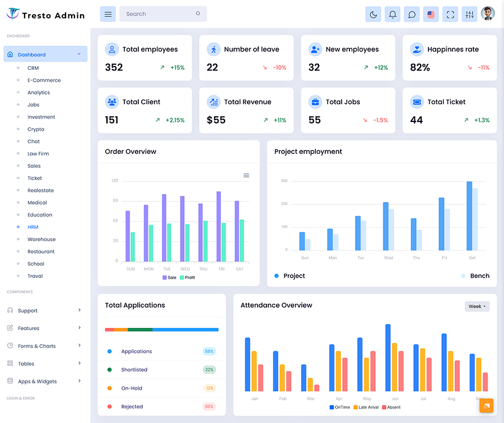Open the settings sliders icon
The height and width of the screenshot is (423, 504).
click(x=470, y=14)
